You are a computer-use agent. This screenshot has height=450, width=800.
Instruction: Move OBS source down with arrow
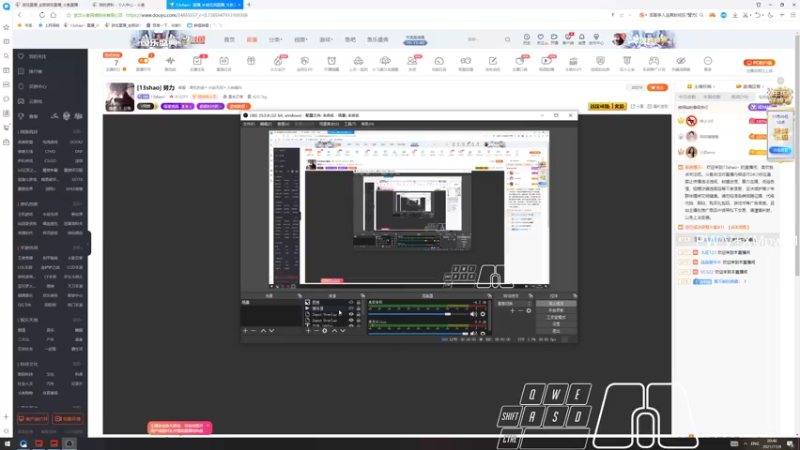pyautogui.click(x=343, y=331)
